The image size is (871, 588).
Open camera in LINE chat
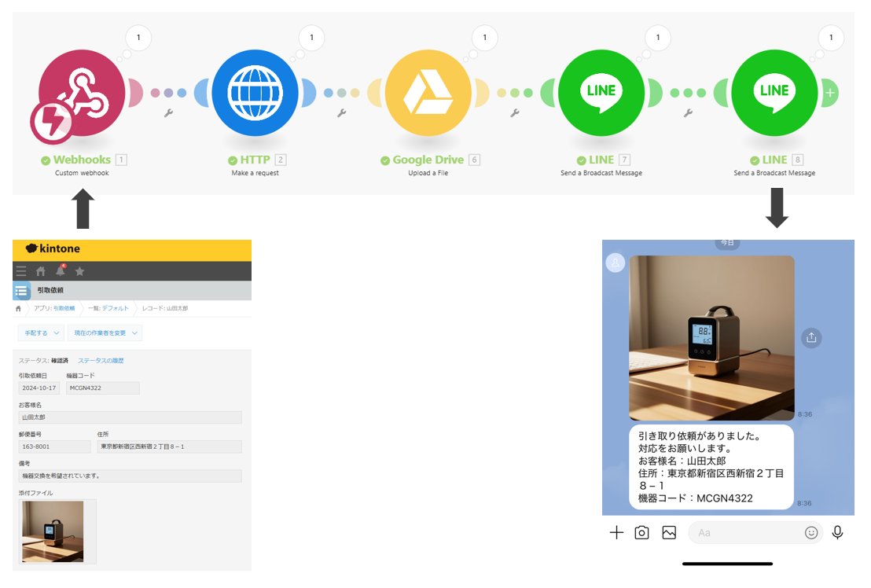[641, 532]
